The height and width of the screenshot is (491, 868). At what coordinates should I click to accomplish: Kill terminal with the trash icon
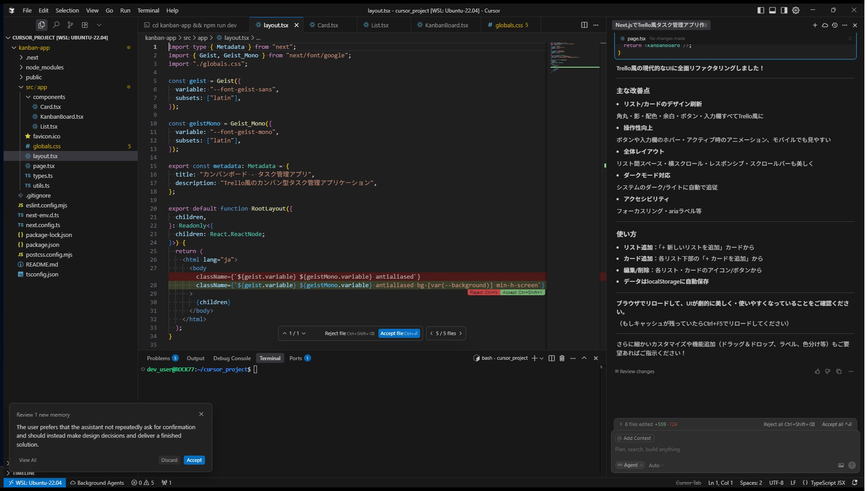coord(562,358)
